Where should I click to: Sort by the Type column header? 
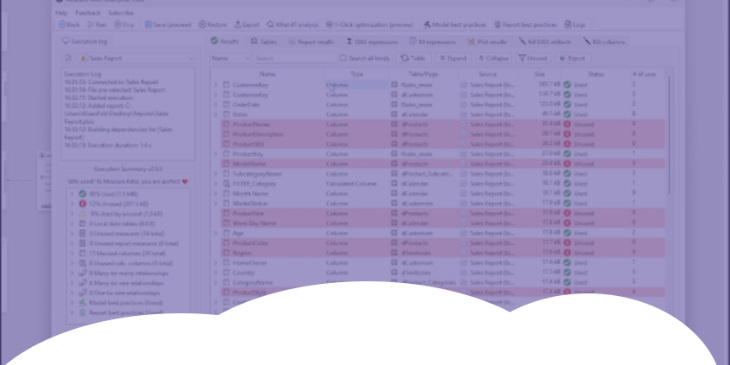tap(357, 74)
